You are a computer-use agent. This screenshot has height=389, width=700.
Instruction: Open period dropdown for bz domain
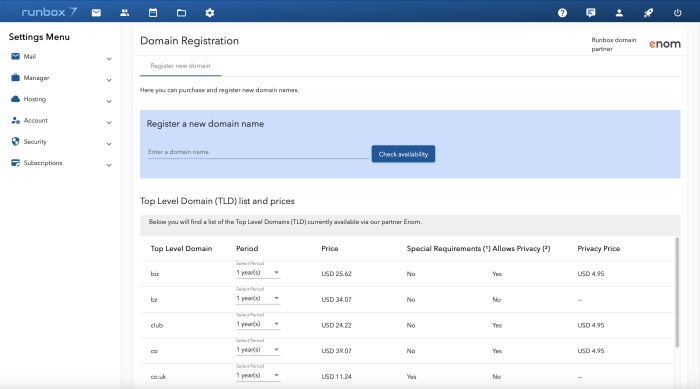258,298
